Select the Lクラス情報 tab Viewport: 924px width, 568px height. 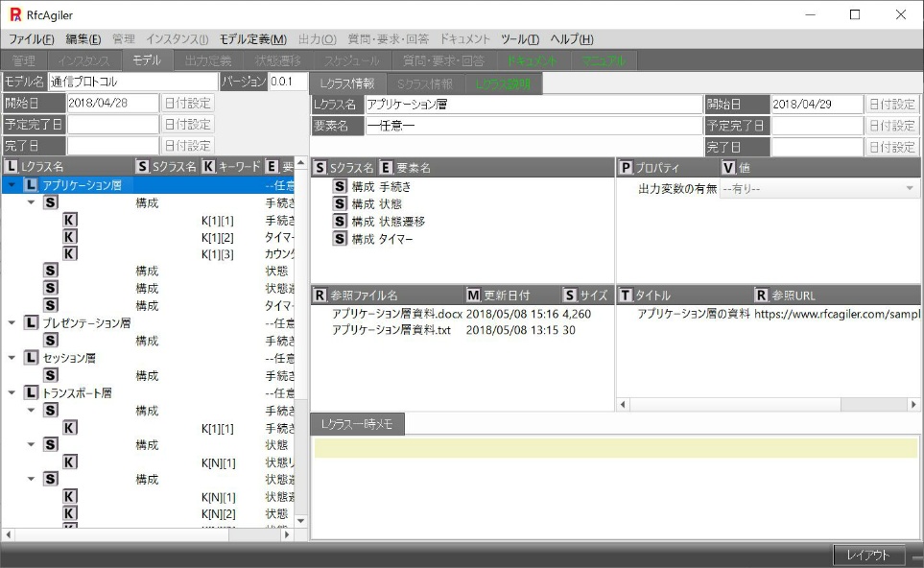pyautogui.click(x=347, y=83)
